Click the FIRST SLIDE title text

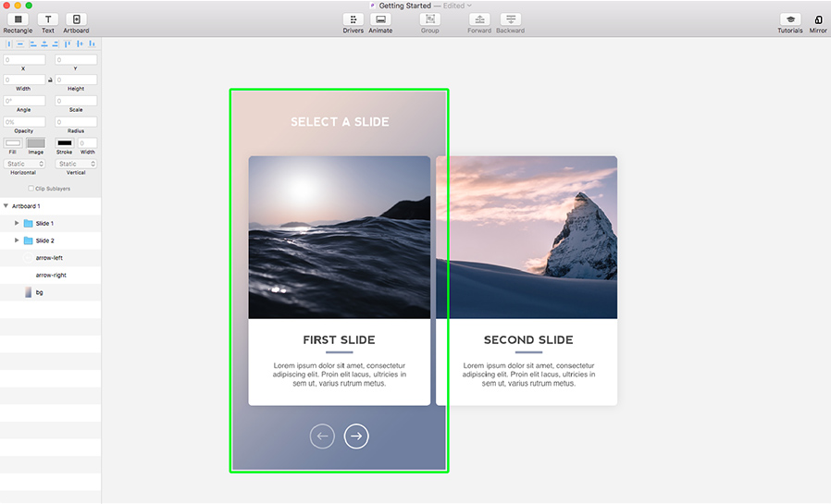coord(340,340)
